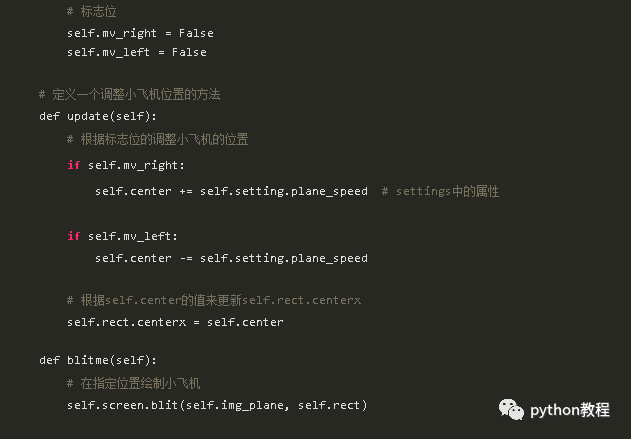
Task: Click the comment settings中的属性
Action: click(440, 191)
